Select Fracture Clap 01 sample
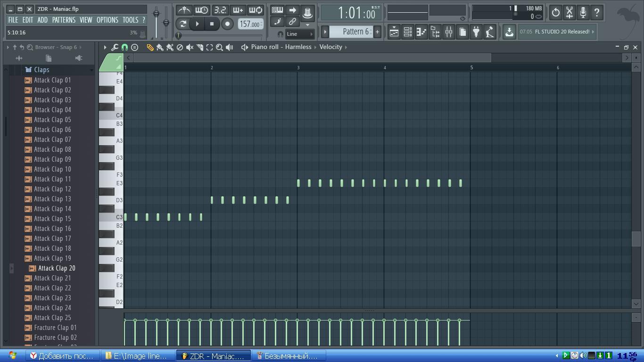This screenshot has height=362, width=644. coord(55,328)
